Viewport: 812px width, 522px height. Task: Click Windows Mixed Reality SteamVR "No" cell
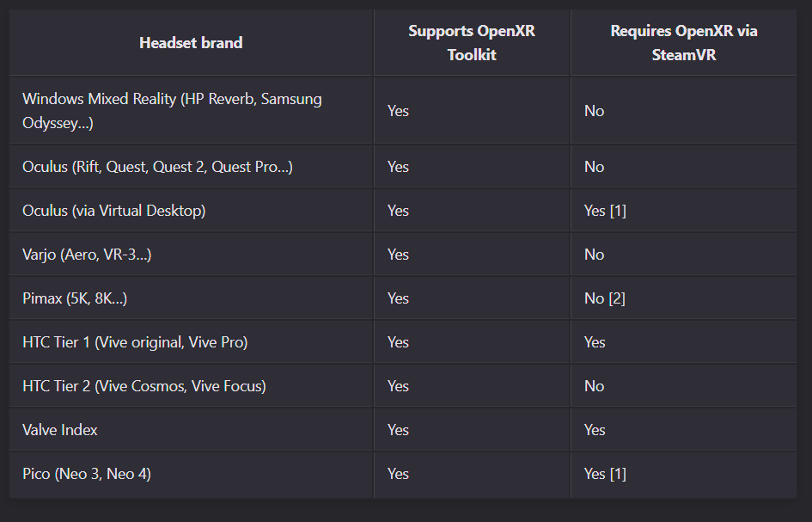coord(594,111)
